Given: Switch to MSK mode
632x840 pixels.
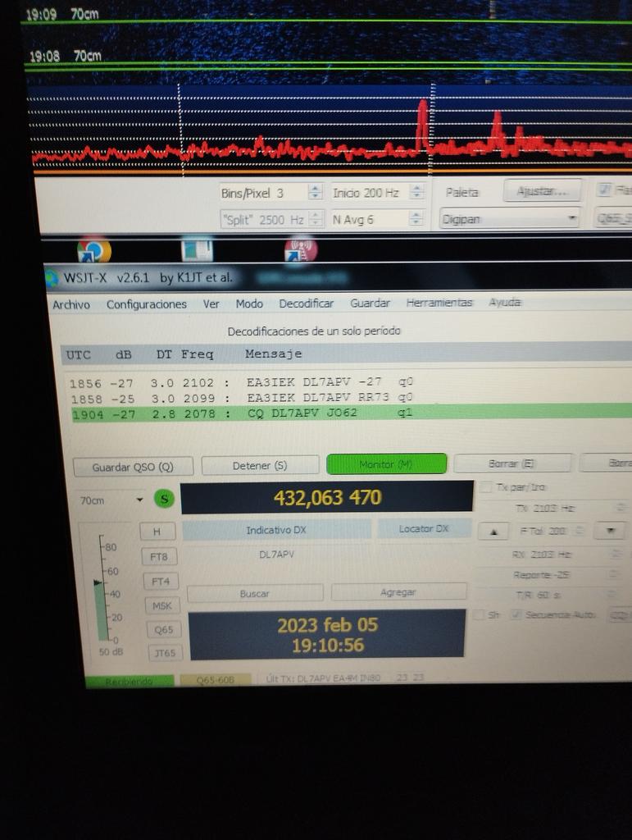Looking at the screenshot, I should click(162, 605).
